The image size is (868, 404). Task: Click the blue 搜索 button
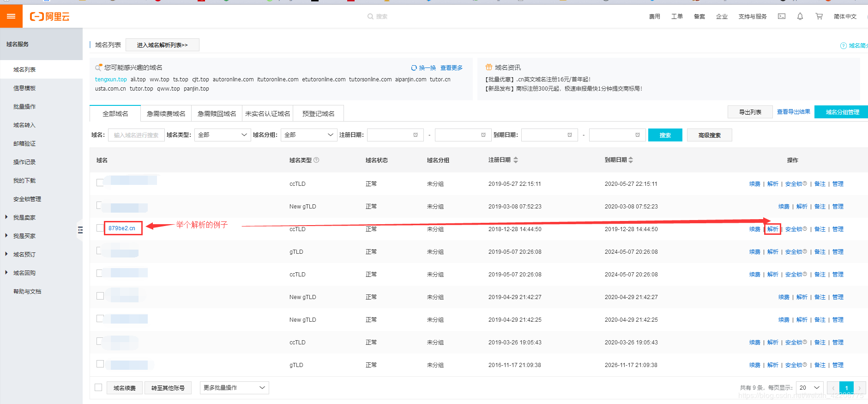(665, 135)
